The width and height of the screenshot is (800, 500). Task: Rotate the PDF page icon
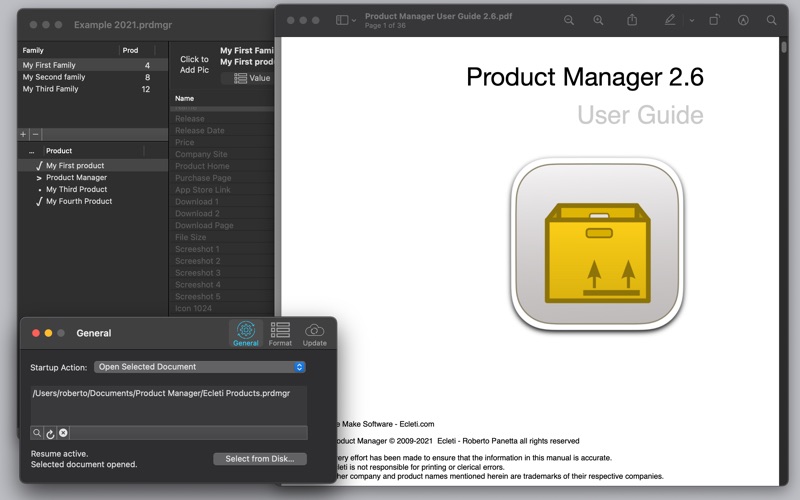point(714,20)
